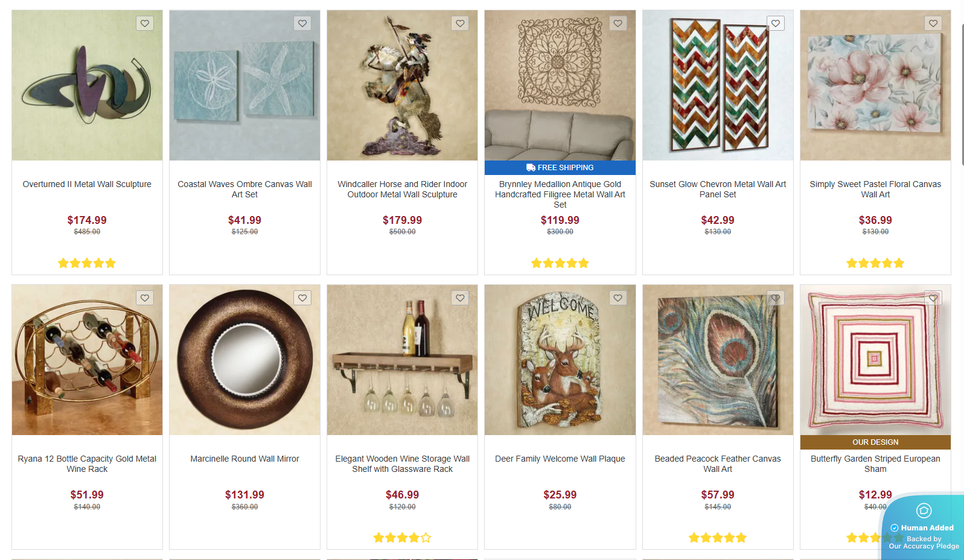Click the Sunset Glow Chevron panel image
The height and width of the screenshot is (560, 964).
(x=718, y=85)
